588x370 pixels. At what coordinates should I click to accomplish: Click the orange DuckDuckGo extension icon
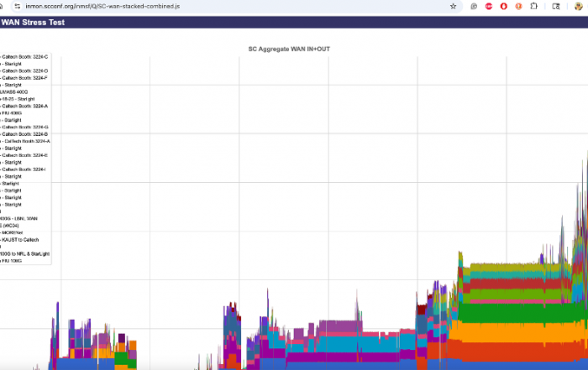[518, 6]
